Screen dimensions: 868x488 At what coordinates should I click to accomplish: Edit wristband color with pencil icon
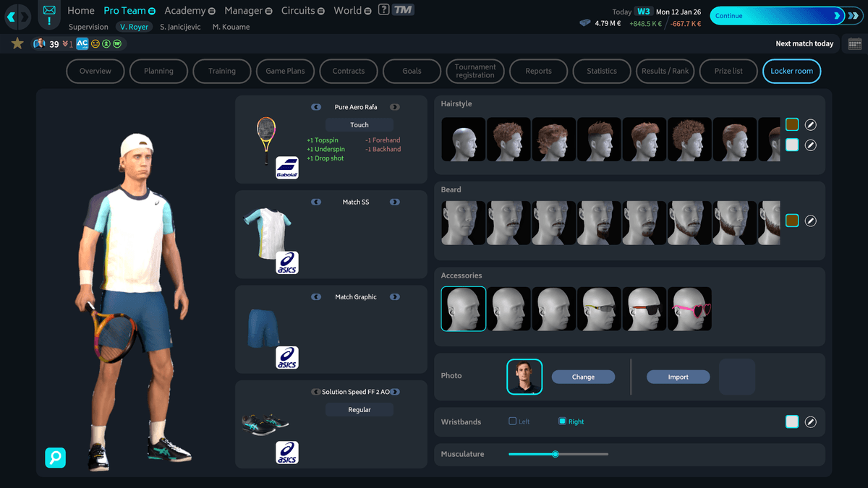click(810, 421)
